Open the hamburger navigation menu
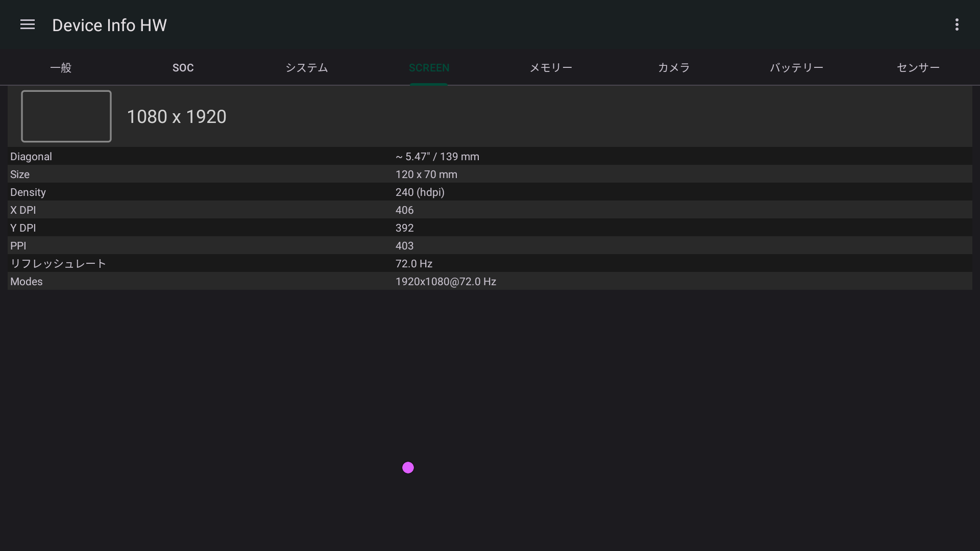This screenshot has width=980, height=551. point(28,24)
